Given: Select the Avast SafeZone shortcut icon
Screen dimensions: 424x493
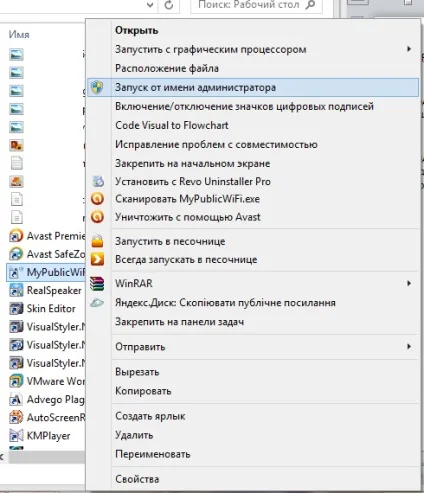Looking at the screenshot, I should tap(16, 254).
